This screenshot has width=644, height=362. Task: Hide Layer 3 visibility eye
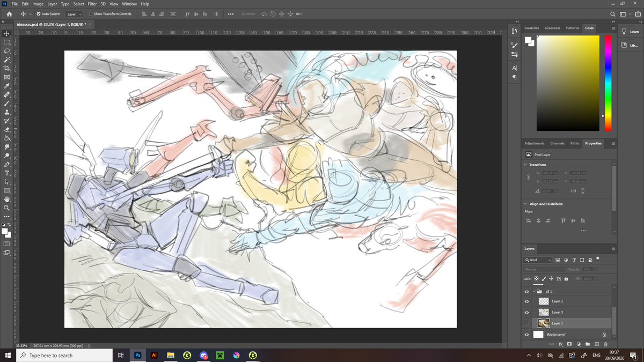(526, 312)
